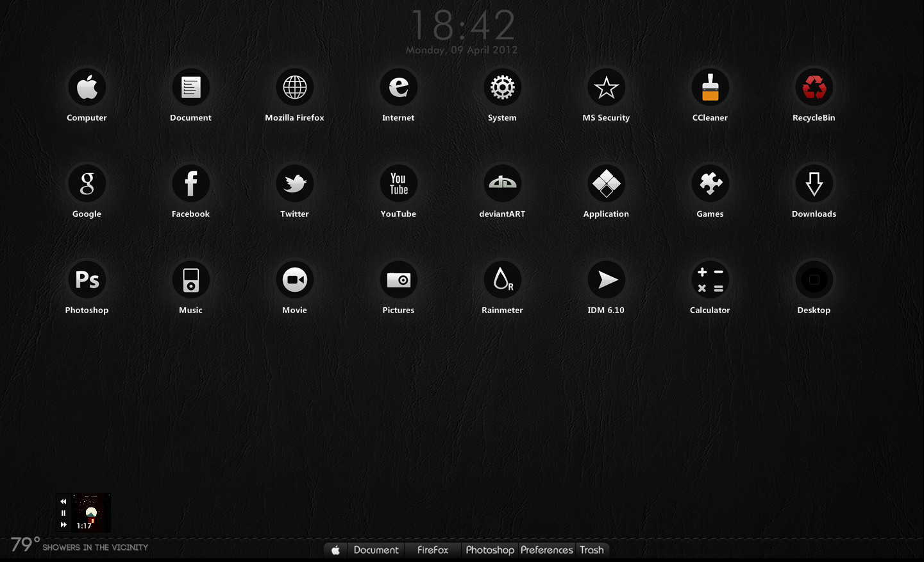The width and height of the screenshot is (924, 562).
Task: Open the Downloads shortcut
Action: click(814, 183)
